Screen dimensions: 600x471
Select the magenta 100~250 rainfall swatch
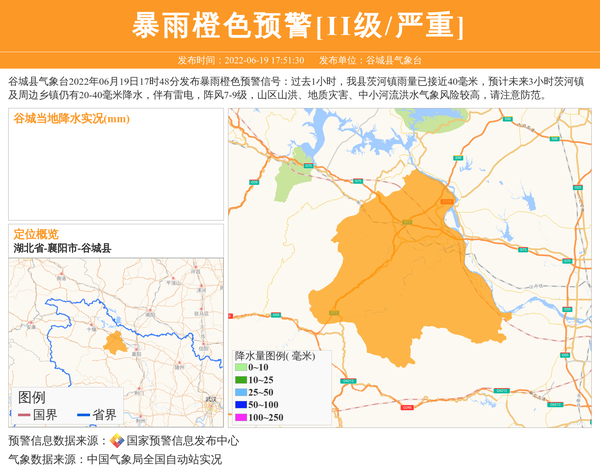pos(240,417)
